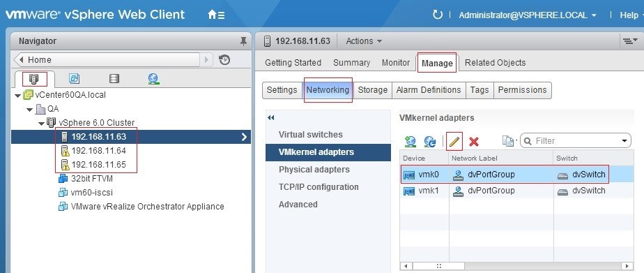Open the Related Objects tab
This screenshot has height=273, width=644.
(495, 63)
